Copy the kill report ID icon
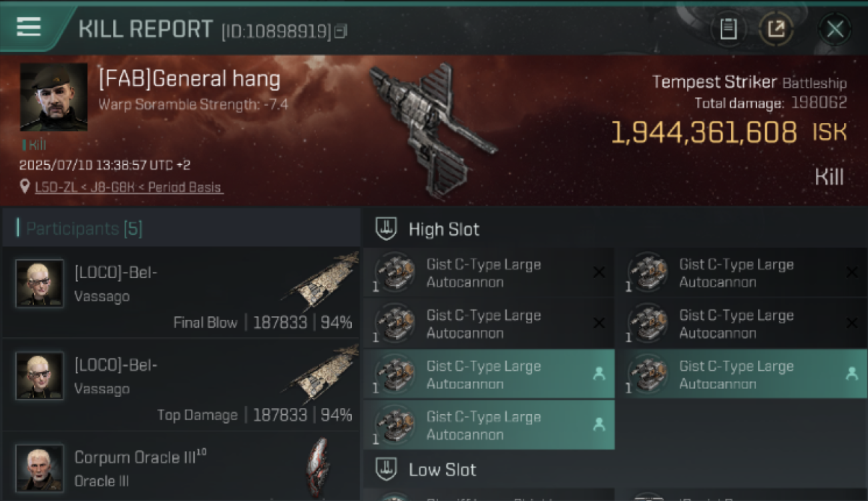The width and height of the screenshot is (868, 501). tap(341, 31)
